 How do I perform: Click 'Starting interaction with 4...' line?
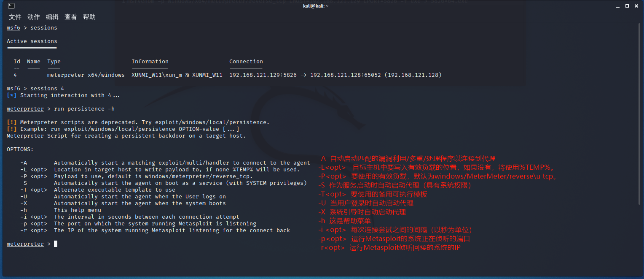click(63, 95)
